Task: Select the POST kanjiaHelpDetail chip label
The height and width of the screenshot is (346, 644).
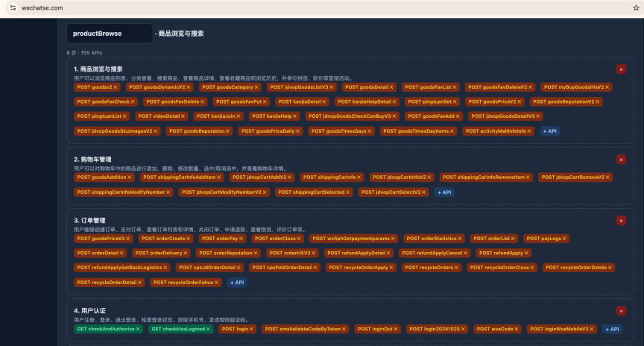Action: 364,101
